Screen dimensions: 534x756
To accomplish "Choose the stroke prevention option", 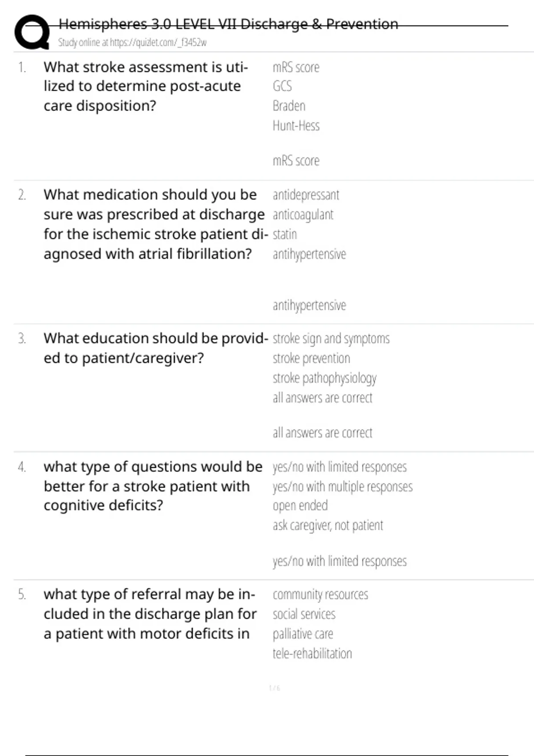I will 311,358.
